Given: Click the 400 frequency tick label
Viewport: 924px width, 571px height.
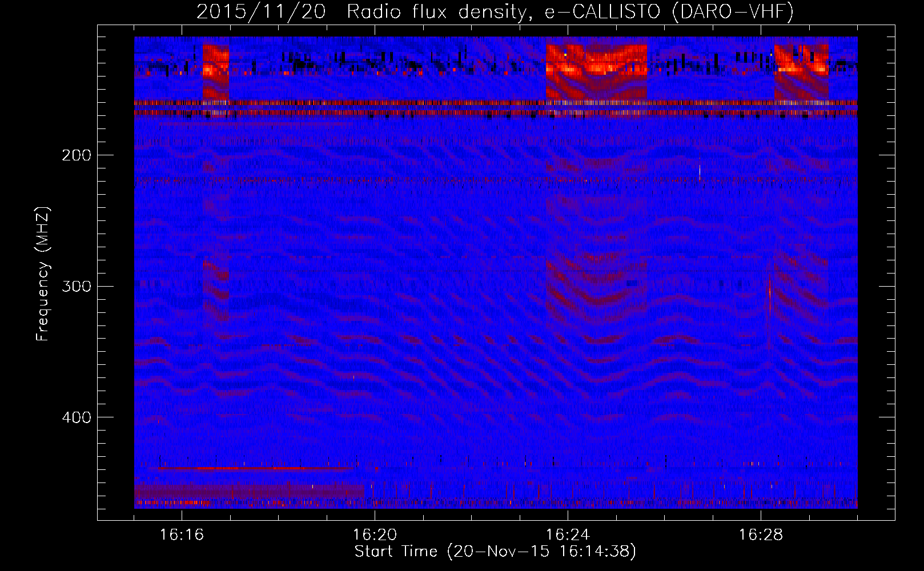Looking at the screenshot, I should 77,417.
